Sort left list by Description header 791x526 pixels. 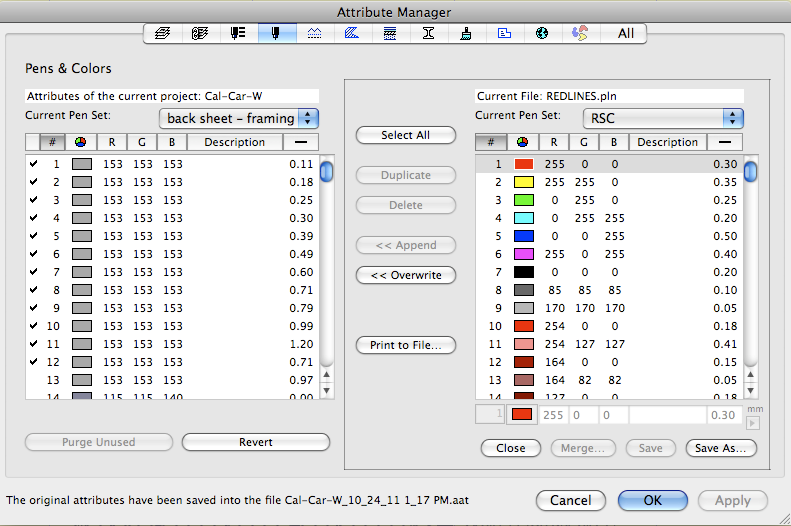click(x=235, y=142)
